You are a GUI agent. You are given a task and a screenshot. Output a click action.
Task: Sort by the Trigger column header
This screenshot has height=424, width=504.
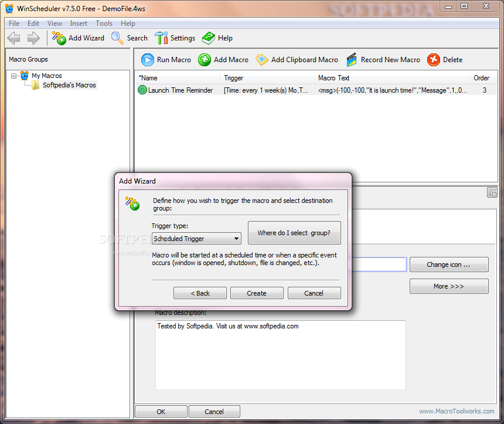267,78
